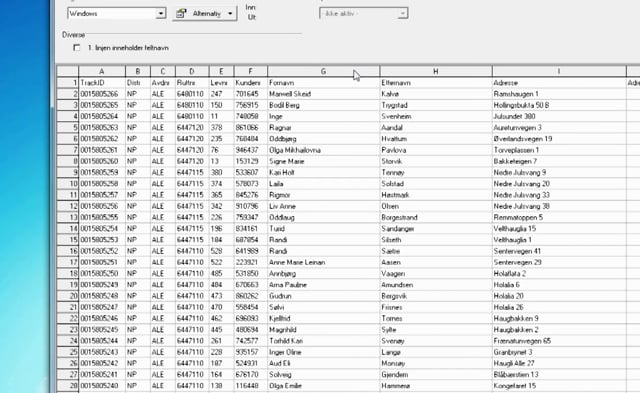The height and width of the screenshot is (393, 640).
Task: Click address 'Nedre Julsvang 33'
Action: (522, 195)
